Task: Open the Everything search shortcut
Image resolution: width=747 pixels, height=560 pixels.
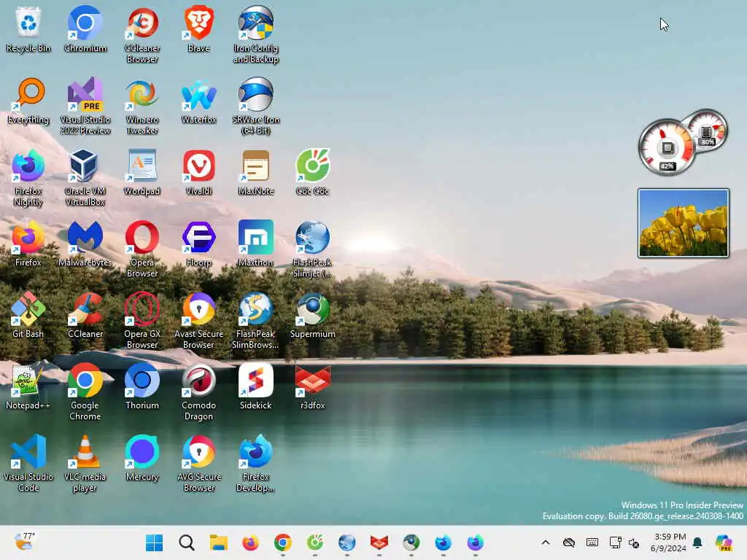Action: tap(28, 101)
